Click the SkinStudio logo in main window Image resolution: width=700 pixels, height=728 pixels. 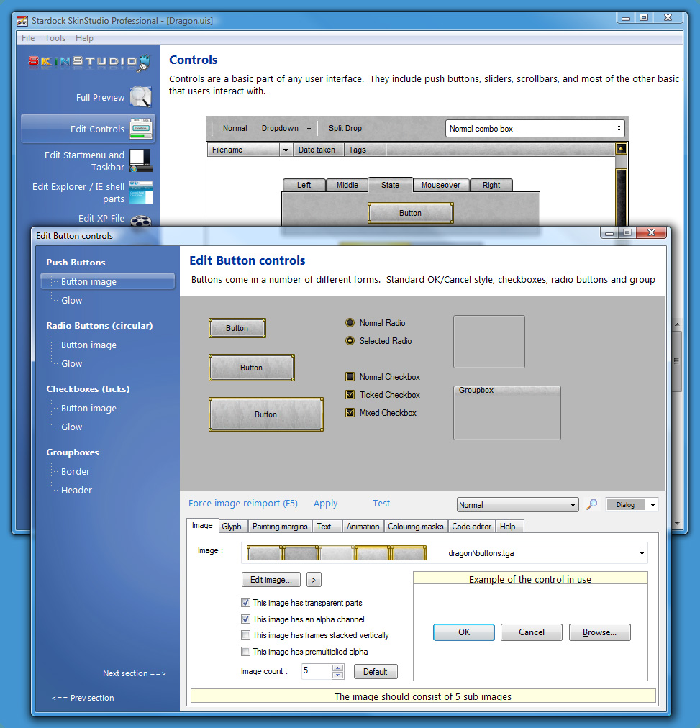[90, 62]
